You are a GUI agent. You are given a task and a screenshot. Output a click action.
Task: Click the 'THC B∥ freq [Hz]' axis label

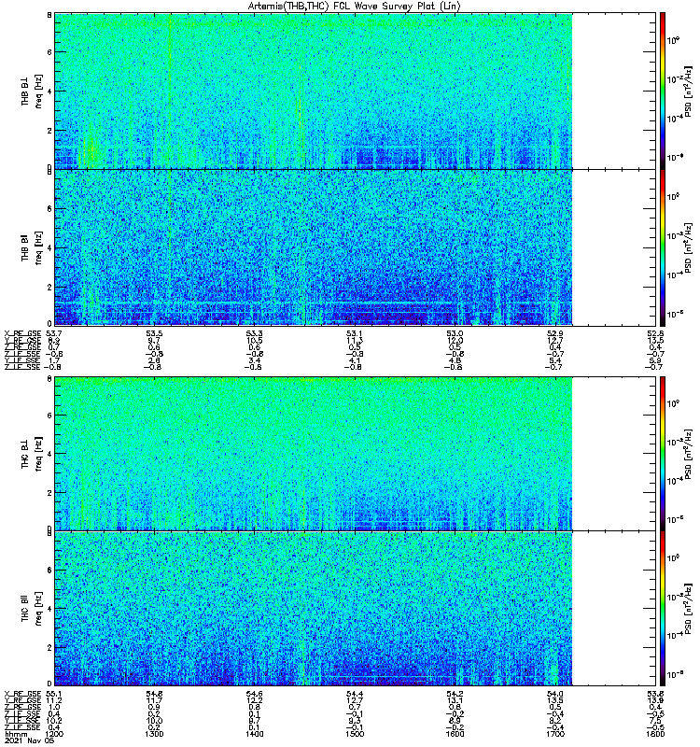[32, 609]
